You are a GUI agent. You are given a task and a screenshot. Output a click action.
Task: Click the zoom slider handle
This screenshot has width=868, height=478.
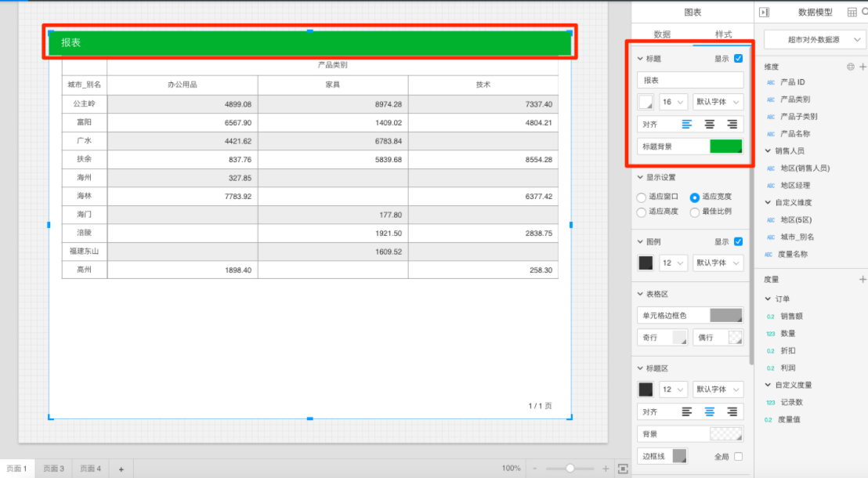(x=570, y=469)
